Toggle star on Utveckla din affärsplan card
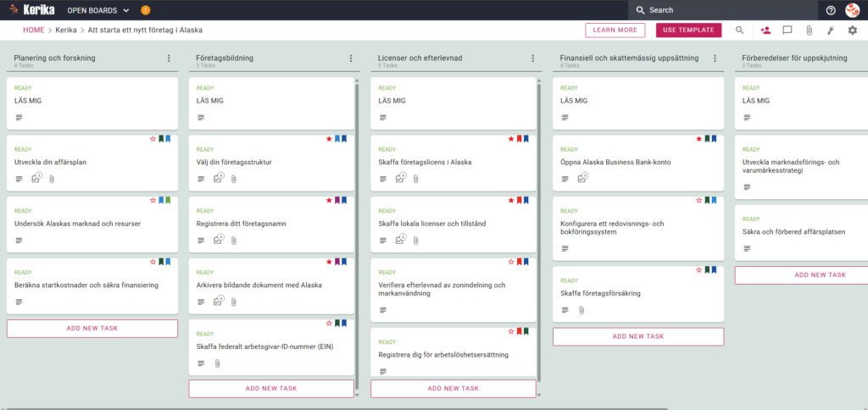868x410 pixels. (x=153, y=139)
